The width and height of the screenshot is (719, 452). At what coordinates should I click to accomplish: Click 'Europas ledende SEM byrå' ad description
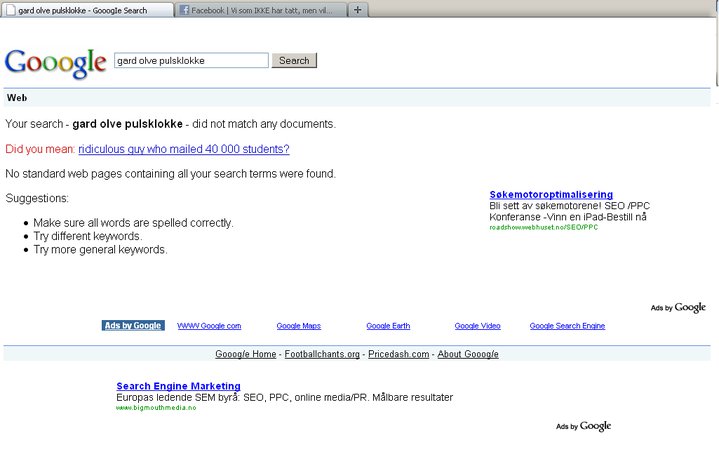tap(284, 397)
